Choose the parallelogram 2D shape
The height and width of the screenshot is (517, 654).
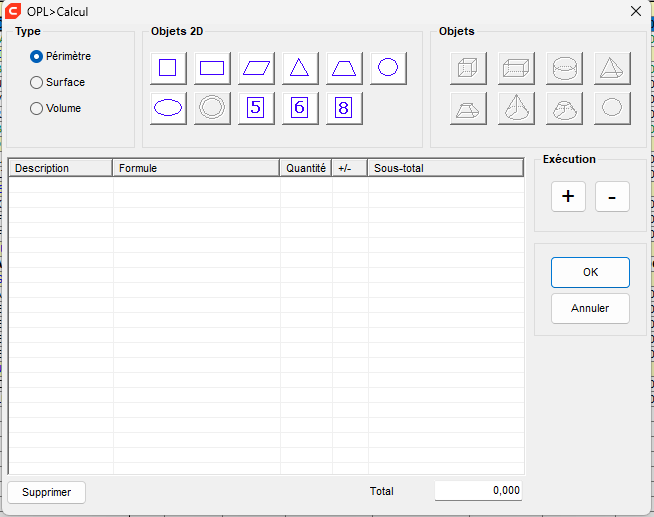pos(256,68)
